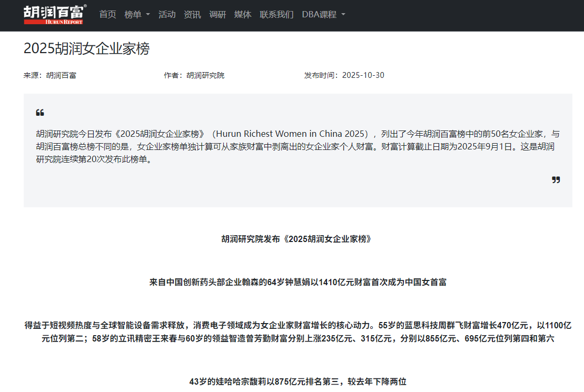Select 调研 in the navbar
584x392 pixels.
[x=217, y=15]
